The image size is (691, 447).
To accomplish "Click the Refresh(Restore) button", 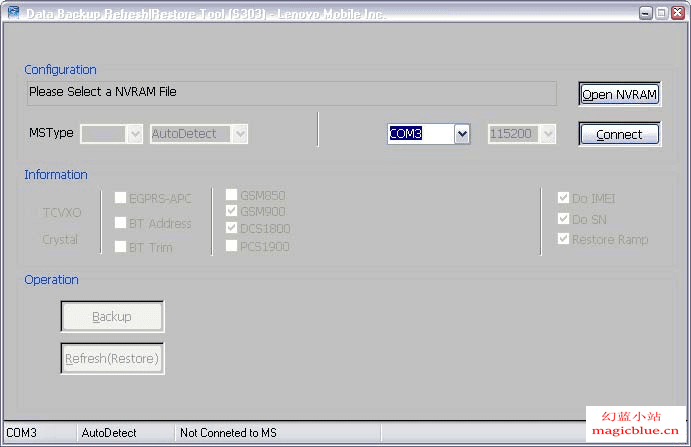I will [112, 358].
